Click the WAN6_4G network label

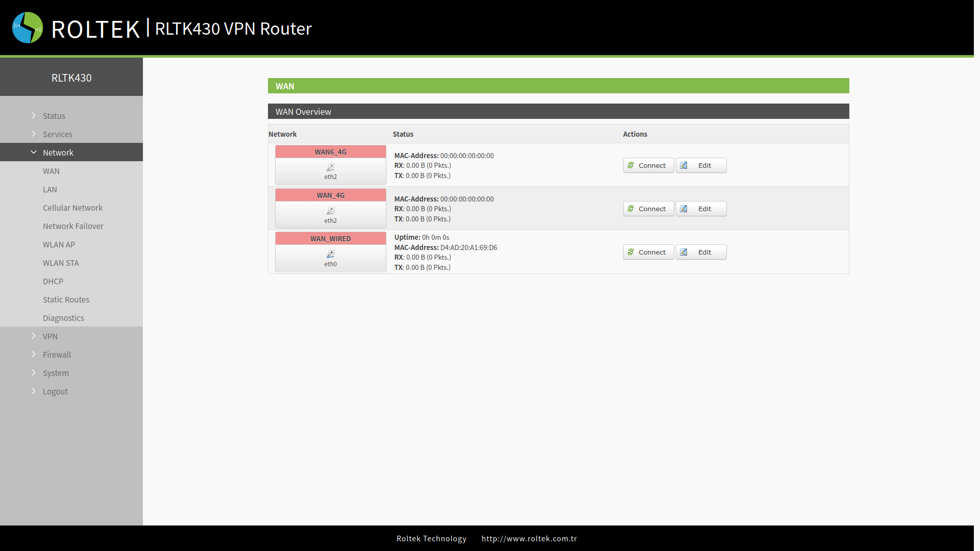[x=331, y=152]
